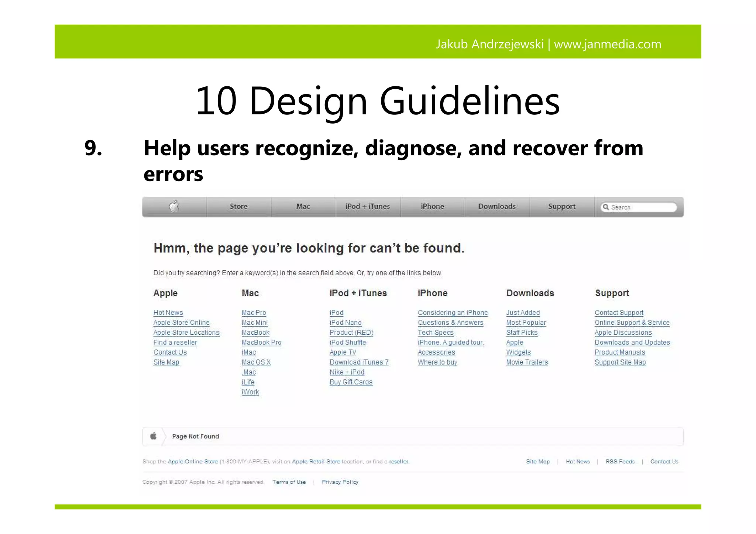Select the Support tab in navbar

coord(561,207)
